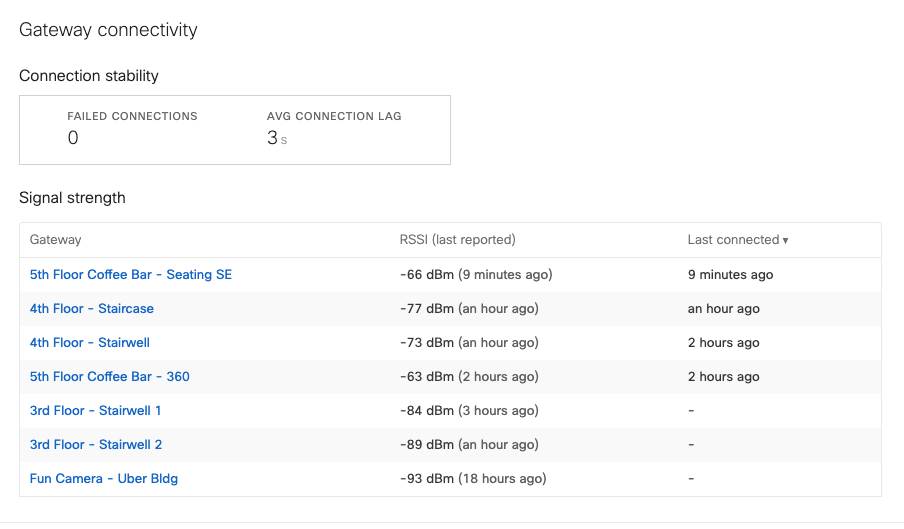Click the Connection stability heading

point(89,76)
